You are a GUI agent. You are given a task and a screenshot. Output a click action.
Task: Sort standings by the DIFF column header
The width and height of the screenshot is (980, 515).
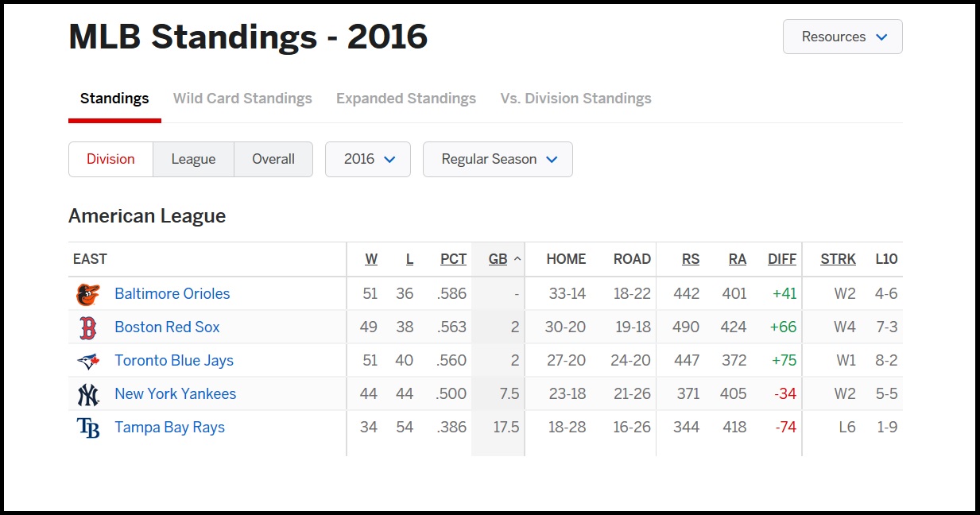click(x=782, y=259)
